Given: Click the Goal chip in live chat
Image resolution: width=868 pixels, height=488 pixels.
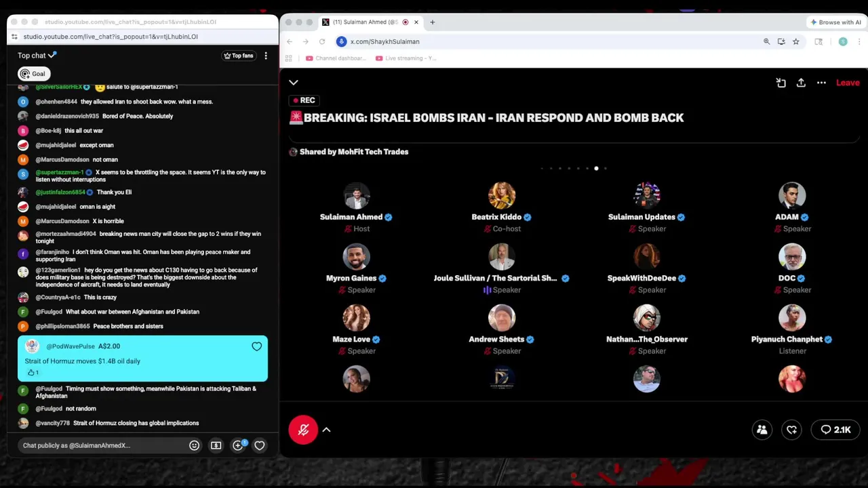Looking at the screenshot, I should coord(33,74).
